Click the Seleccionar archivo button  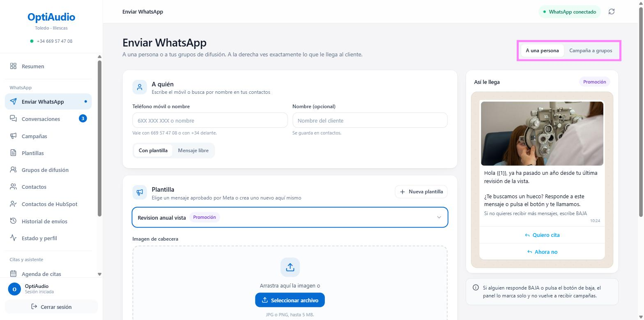290,300
